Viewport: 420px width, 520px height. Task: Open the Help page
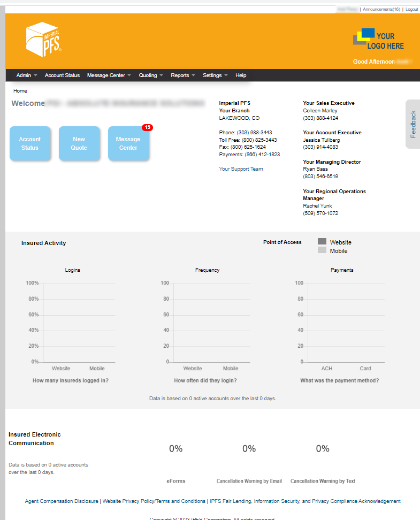click(x=241, y=75)
